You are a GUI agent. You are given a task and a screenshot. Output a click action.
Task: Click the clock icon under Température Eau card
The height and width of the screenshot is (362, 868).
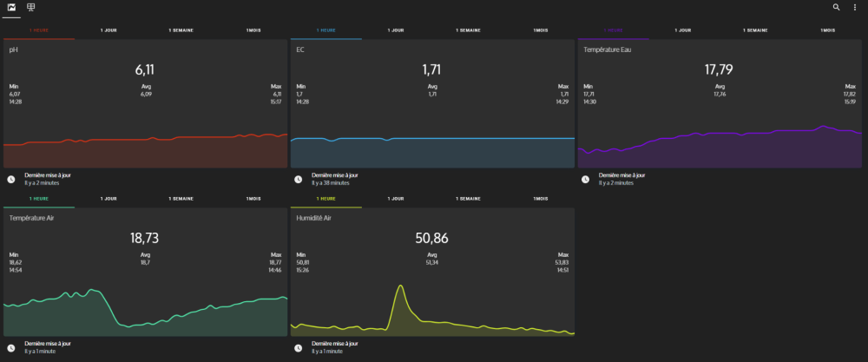585,180
